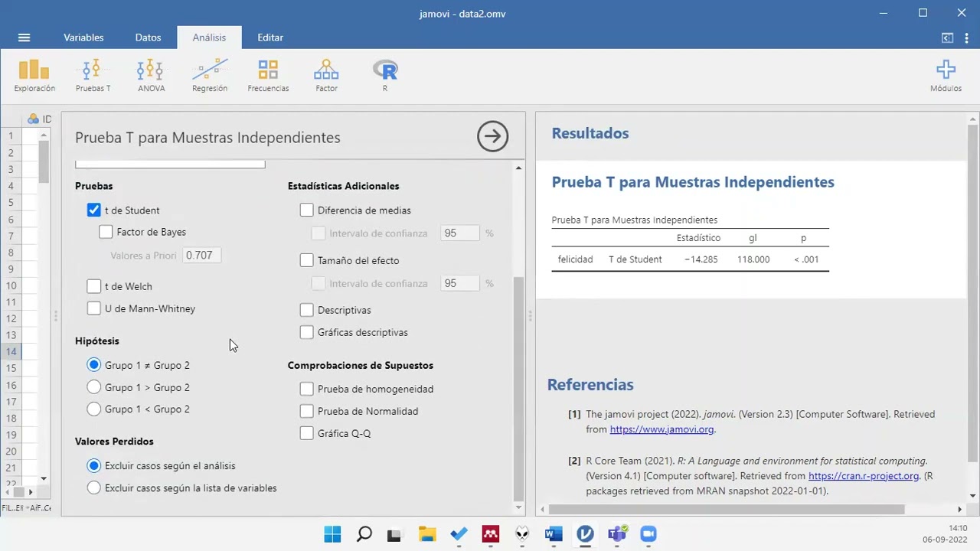
Task: Open the hamburger main menu
Action: (x=24, y=37)
